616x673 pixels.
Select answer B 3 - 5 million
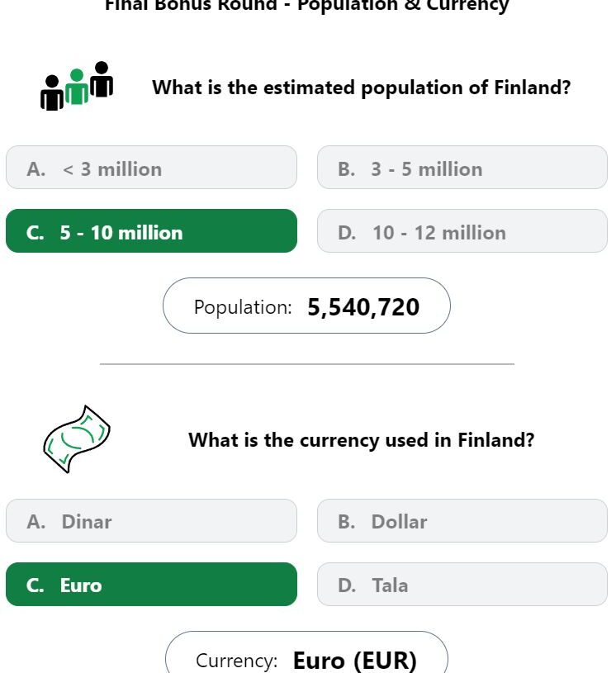pyautogui.click(x=462, y=168)
